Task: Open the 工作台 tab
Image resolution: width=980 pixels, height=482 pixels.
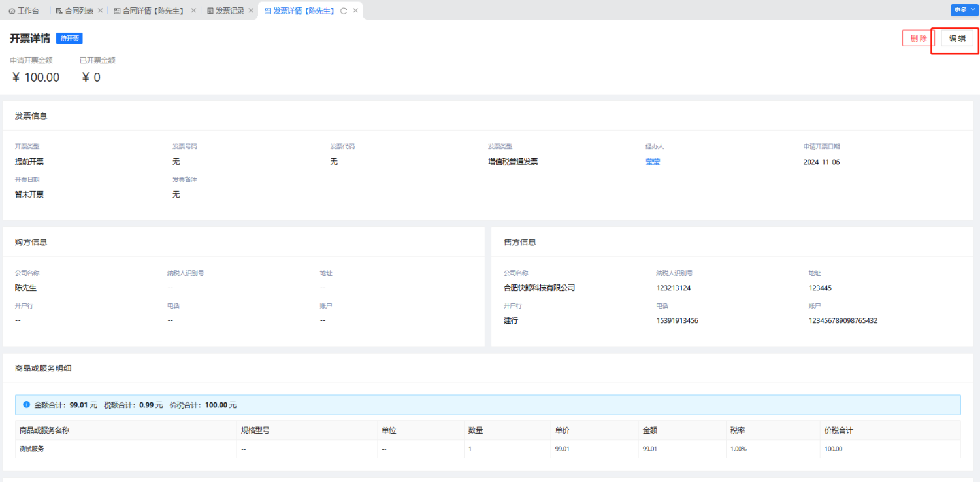Action: [24, 11]
